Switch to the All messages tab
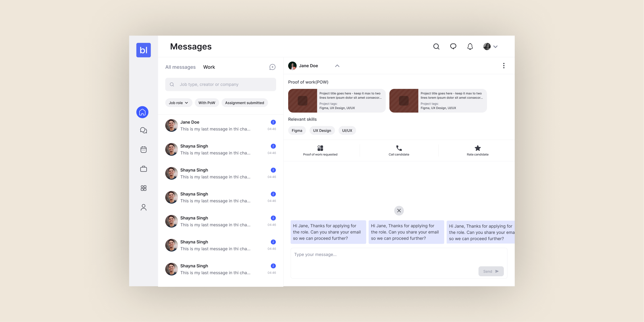Image resolution: width=644 pixels, height=322 pixels. pos(180,67)
